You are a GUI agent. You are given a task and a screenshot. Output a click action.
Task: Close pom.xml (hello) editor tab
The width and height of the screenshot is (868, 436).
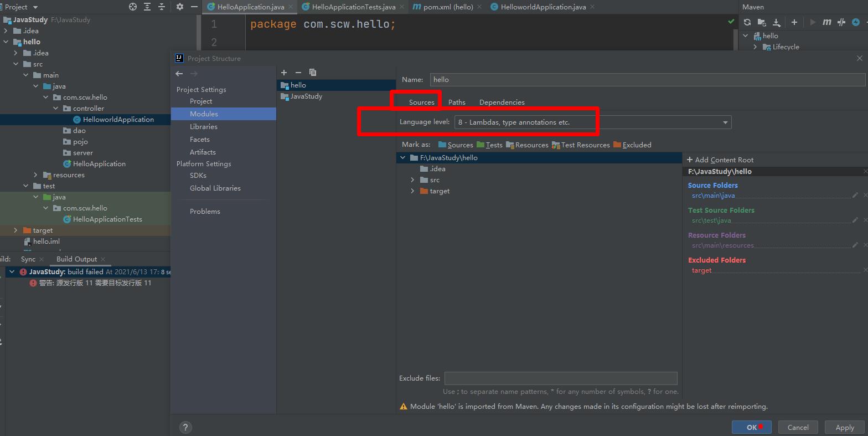tap(479, 7)
